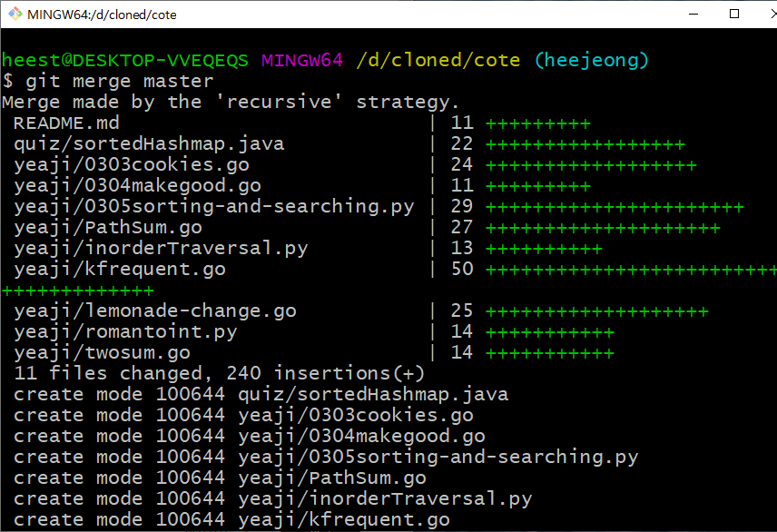
Task: Click the command 'git merge master'
Action: tap(120, 82)
